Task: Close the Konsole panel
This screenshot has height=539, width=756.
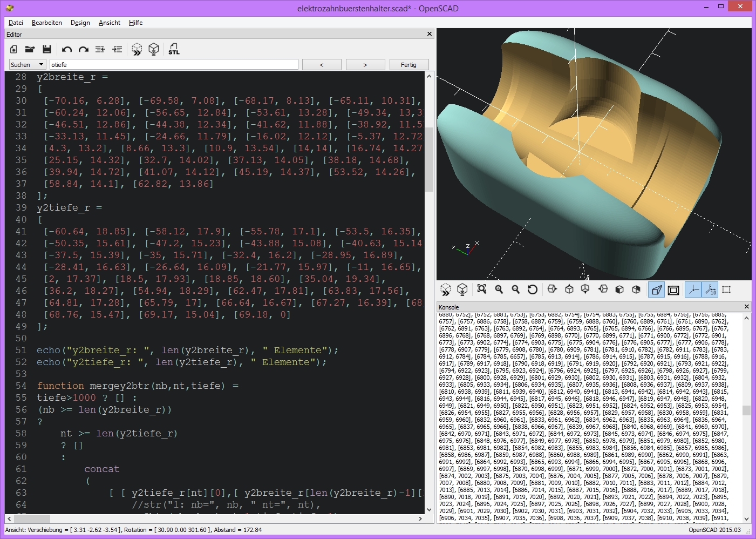Action: (x=747, y=307)
